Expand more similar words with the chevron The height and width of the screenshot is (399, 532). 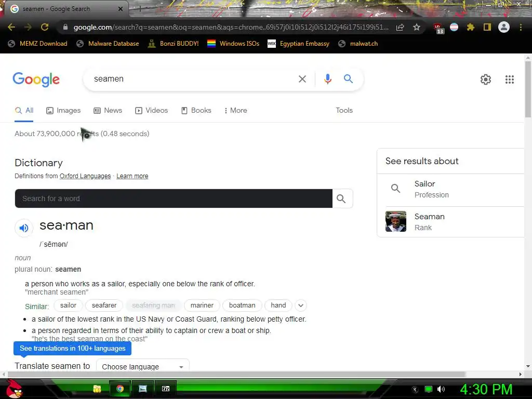tap(301, 305)
